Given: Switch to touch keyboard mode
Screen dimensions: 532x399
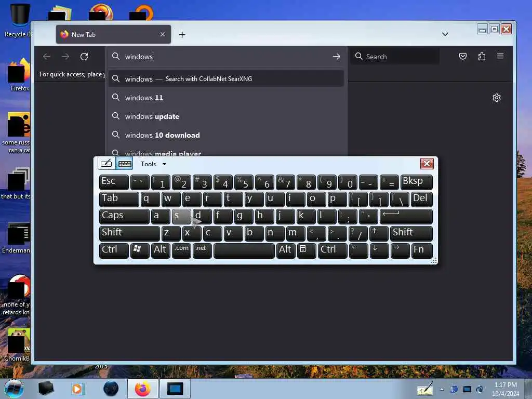Looking at the screenshot, I should click(x=125, y=164).
